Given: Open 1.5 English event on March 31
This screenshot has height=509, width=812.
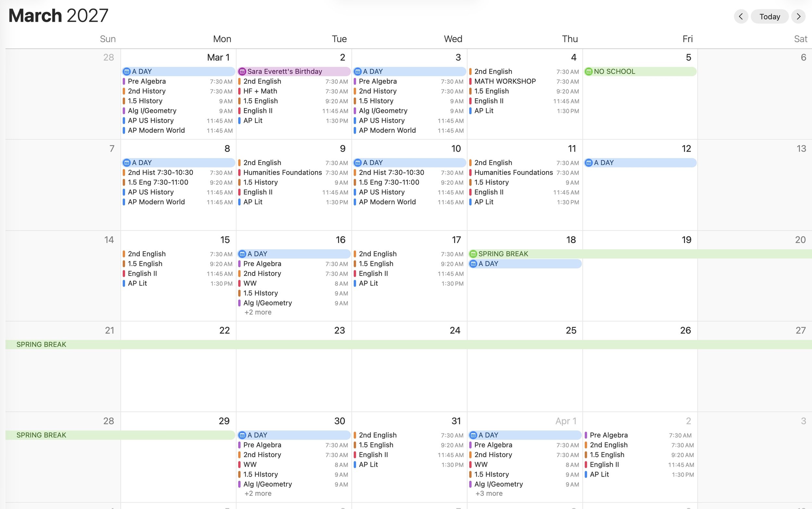Looking at the screenshot, I should point(409,445).
